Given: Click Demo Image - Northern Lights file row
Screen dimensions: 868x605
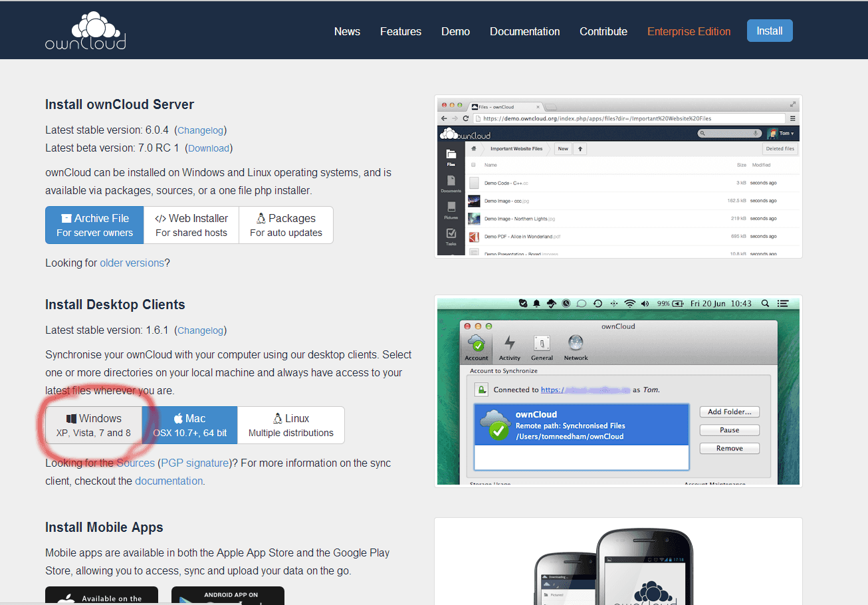Looking at the screenshot, I should click(x=633, y=218).
